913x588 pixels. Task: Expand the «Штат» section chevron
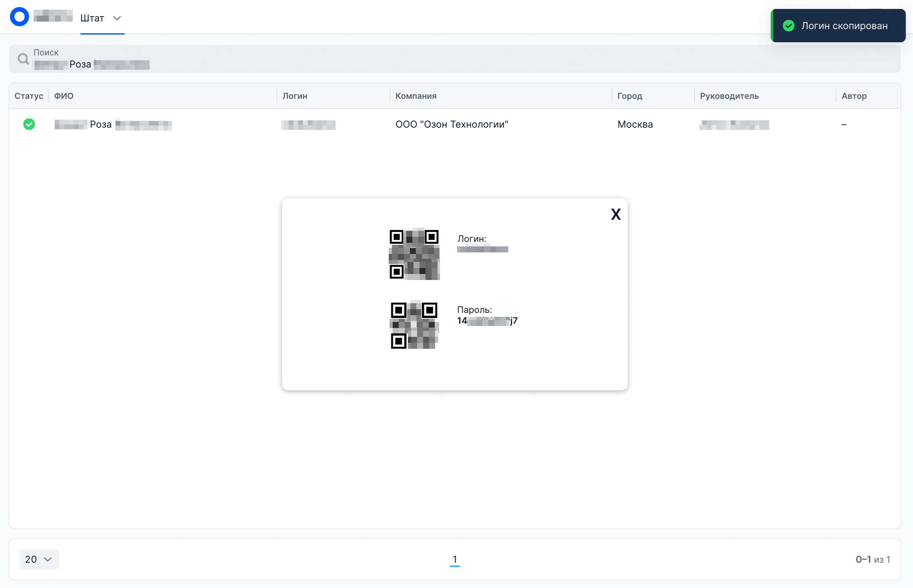click(116, 18)
